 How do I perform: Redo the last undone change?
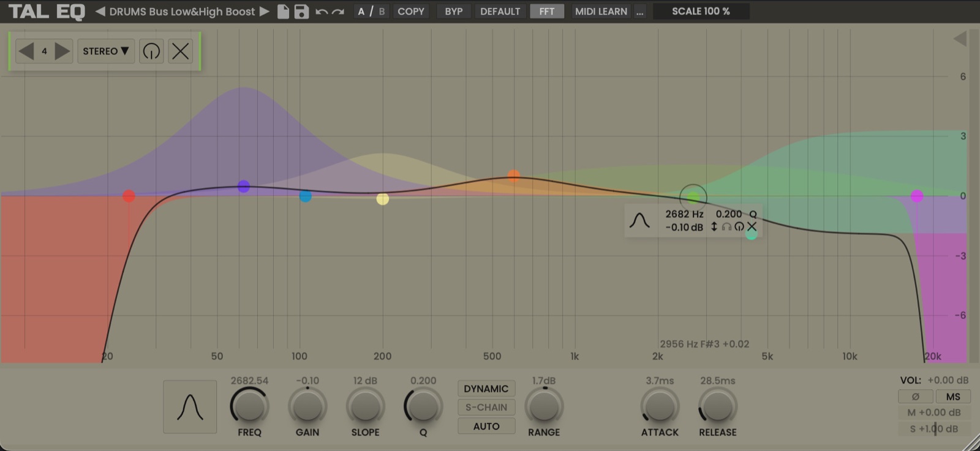[337, 12]
